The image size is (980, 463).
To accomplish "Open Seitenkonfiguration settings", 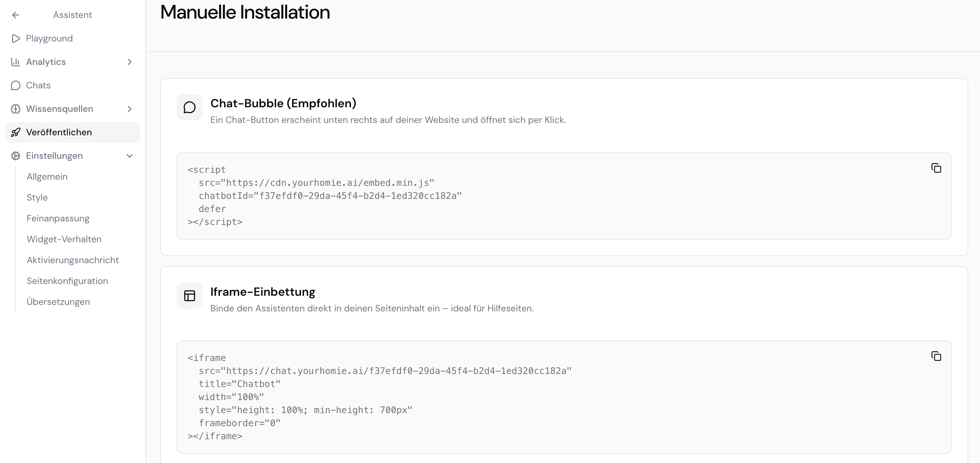I will (67, 281).
